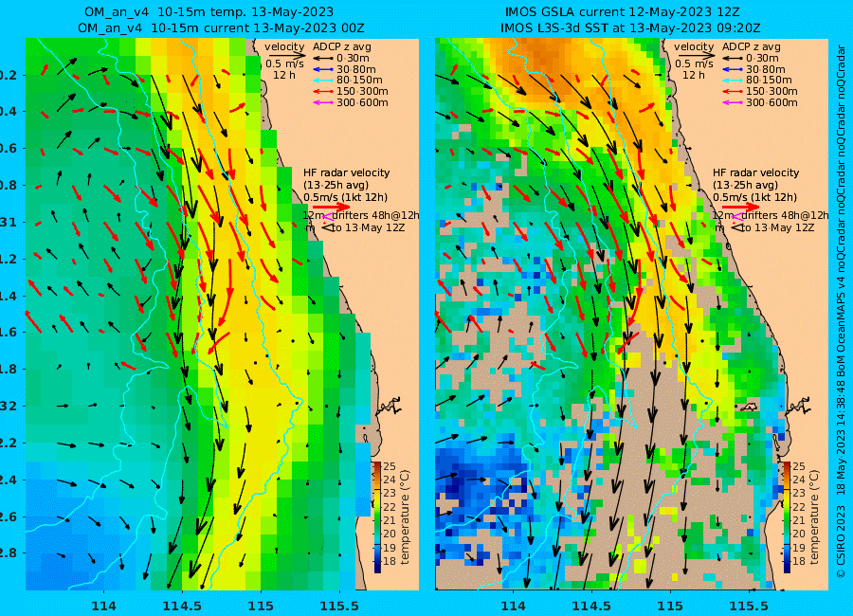This screenshot has width=853, height=616.
Task: Click the 'OM_an_v4 10-15m temp. 13-May-2023' title
Action: point(209,12)
